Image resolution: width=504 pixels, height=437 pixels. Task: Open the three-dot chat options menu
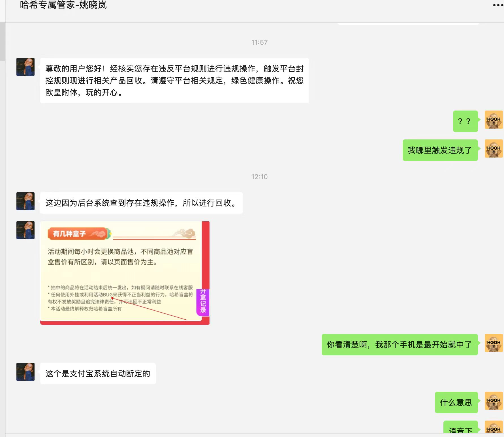coord(498,5)
